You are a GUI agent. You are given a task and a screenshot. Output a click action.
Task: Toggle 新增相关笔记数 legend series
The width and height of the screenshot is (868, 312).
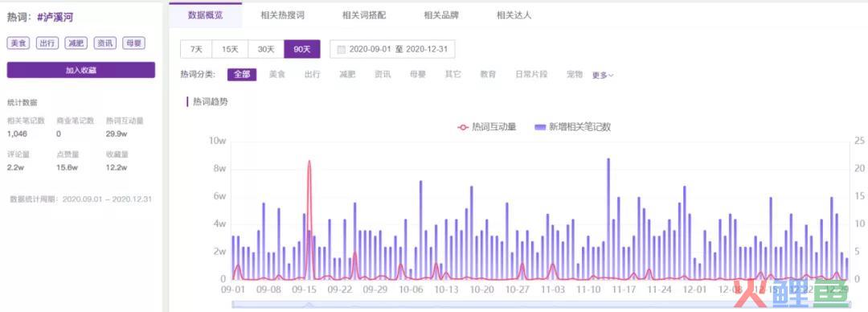click(573, 127)
